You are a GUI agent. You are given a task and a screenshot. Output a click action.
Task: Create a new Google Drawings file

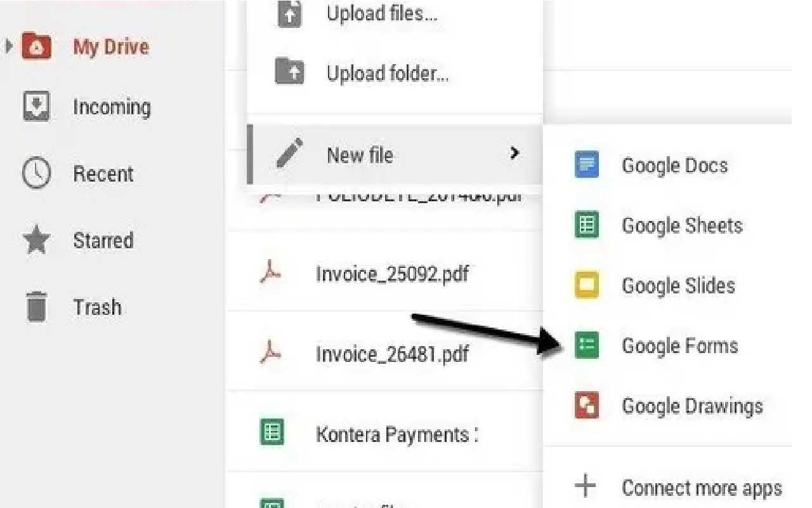click(692, 406)
